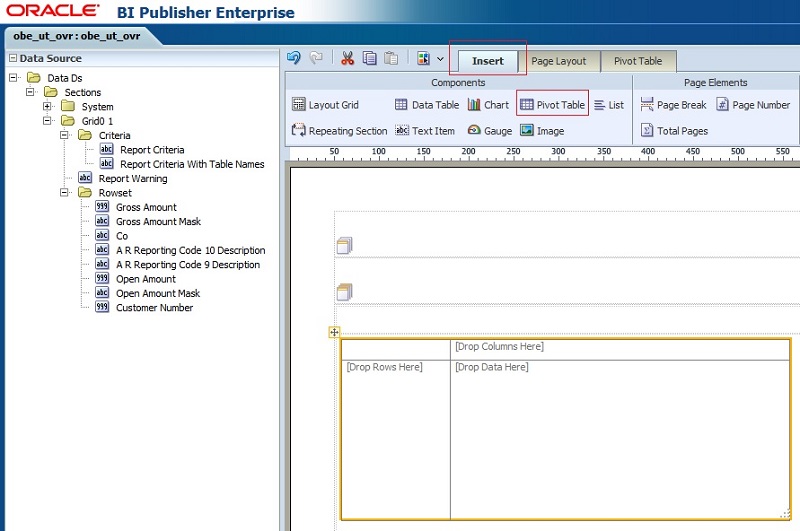Cut selection with the scissors icon

pos(347,58)
